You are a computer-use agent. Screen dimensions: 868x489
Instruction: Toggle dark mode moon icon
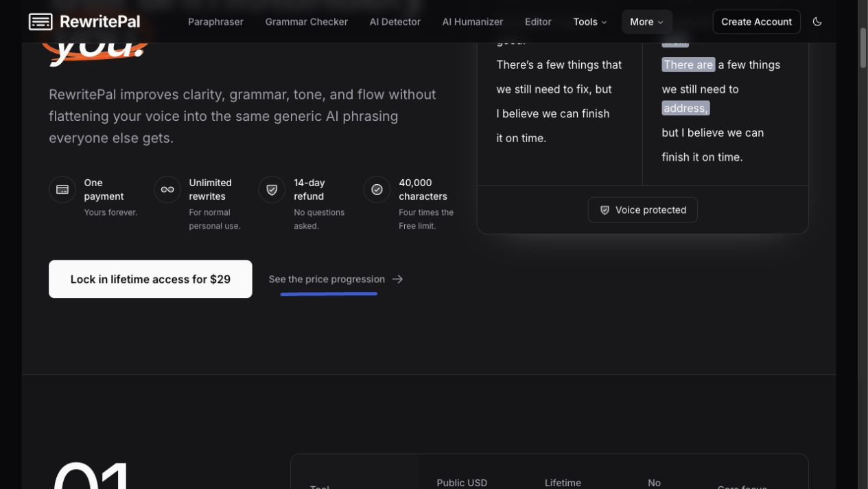(817, 22)
